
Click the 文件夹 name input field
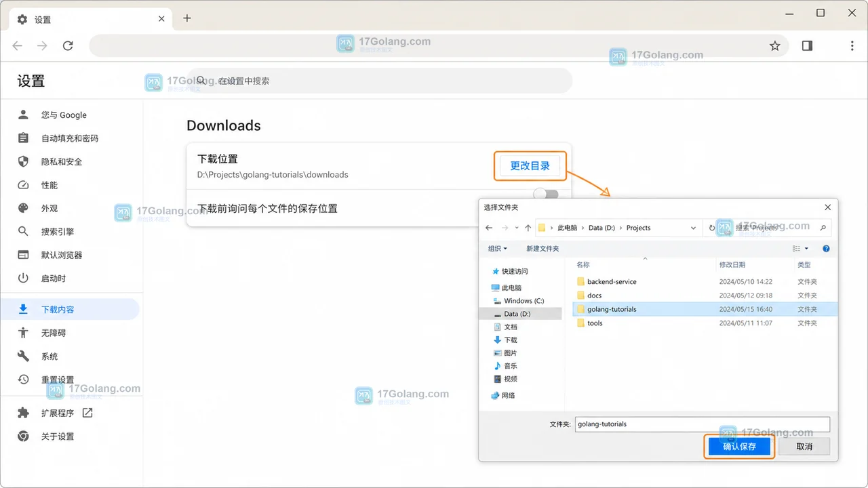point(702,424)
